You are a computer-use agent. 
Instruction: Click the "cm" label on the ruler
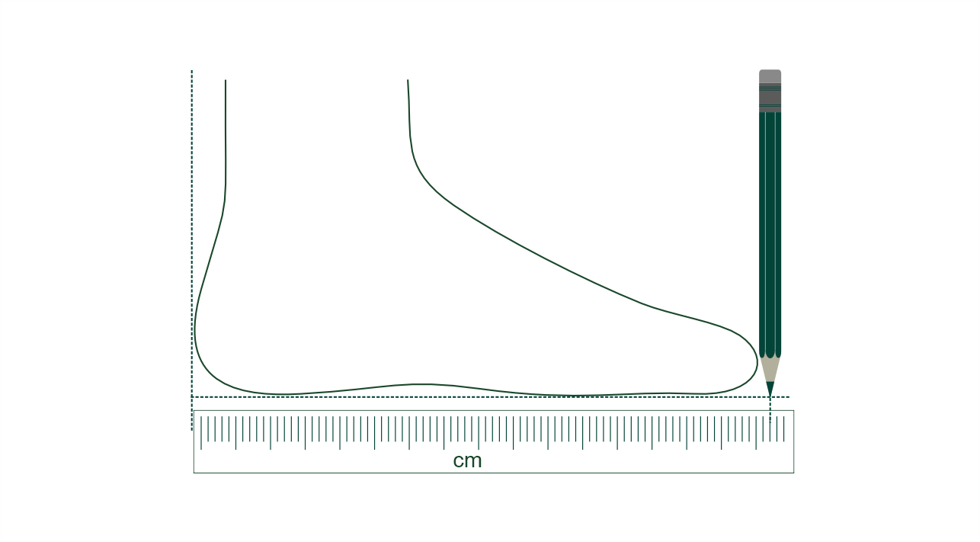point(467,461)
